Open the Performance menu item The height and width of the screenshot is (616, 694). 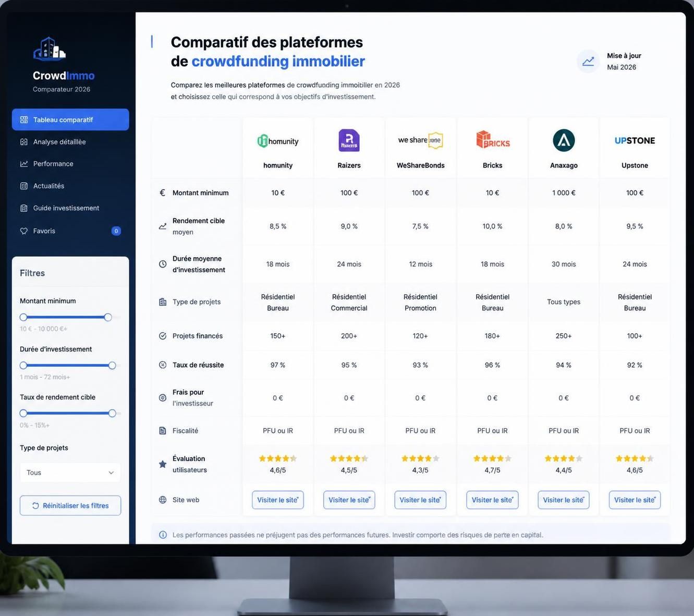pyautogui.click(x=70, y=164)
